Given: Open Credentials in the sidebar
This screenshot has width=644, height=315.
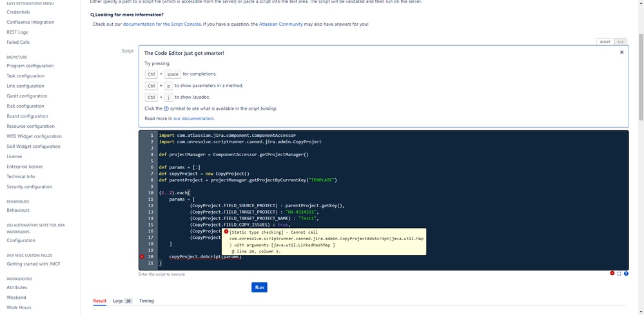Looking at the screenshot, I should 18,12.
